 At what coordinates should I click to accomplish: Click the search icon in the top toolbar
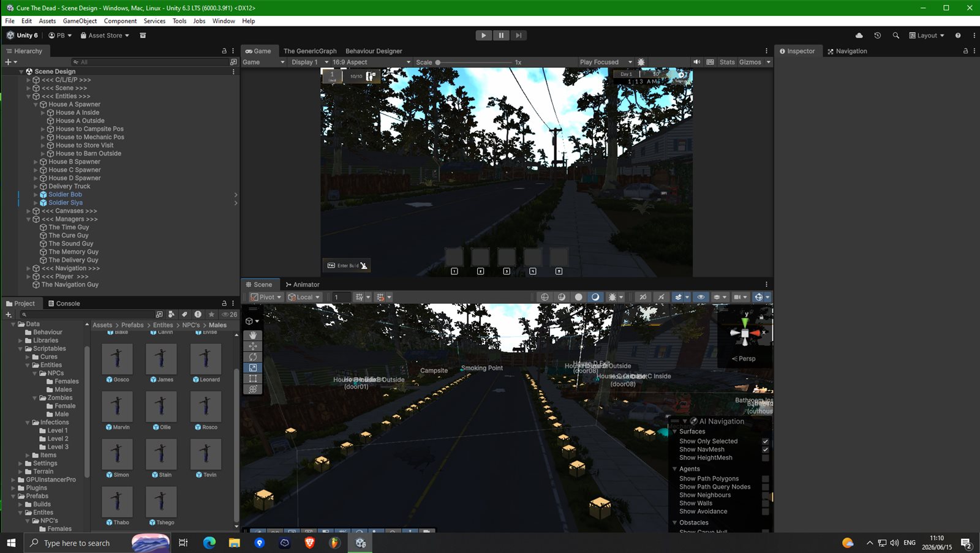coord(896,36)
